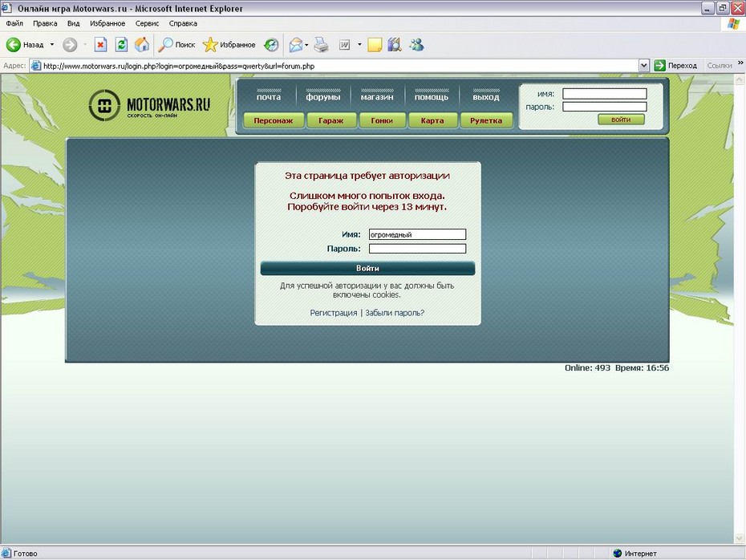Image resolution: width=746 pixels, height=560 pixels.
Task: Open the Сервис menu
Action: click(x=147, y=23)
